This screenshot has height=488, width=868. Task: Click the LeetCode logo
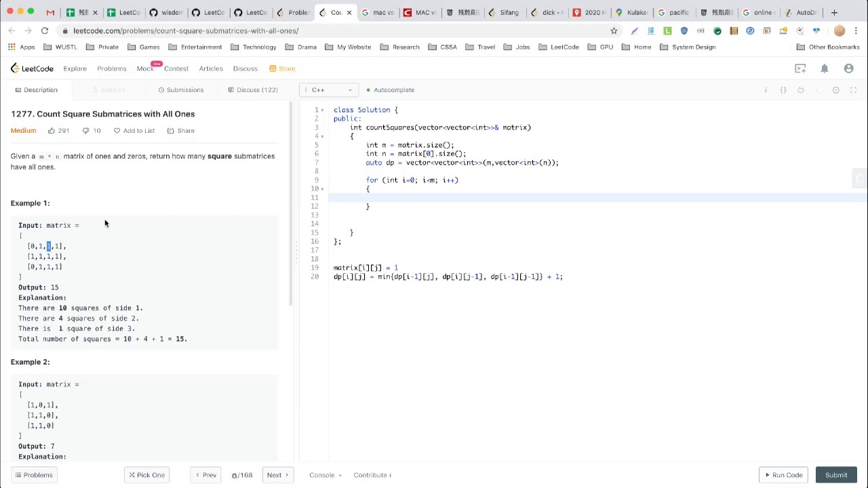point(32,68)
